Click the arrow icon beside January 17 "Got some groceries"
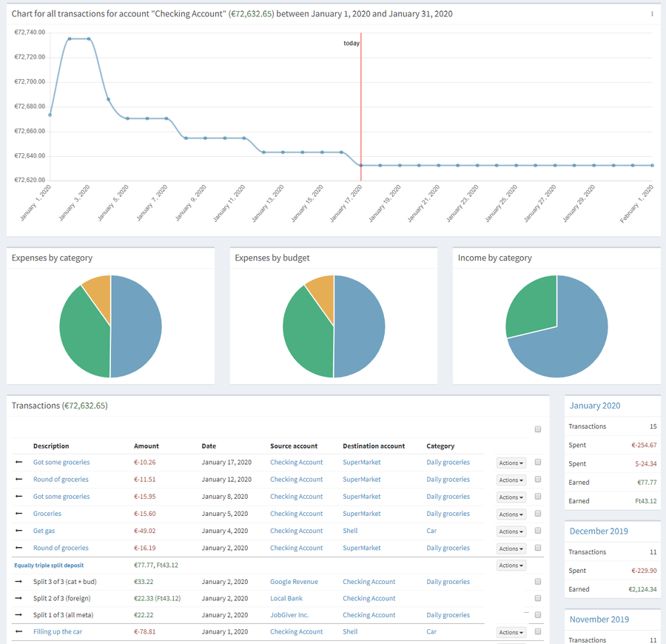The height and width of the screenshot is (644, 666). (18, 463)
